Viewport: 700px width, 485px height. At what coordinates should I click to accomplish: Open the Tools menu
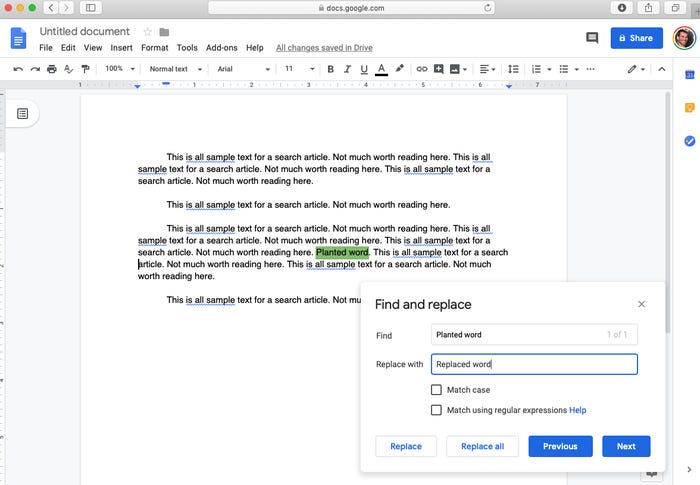click(187, 48)
